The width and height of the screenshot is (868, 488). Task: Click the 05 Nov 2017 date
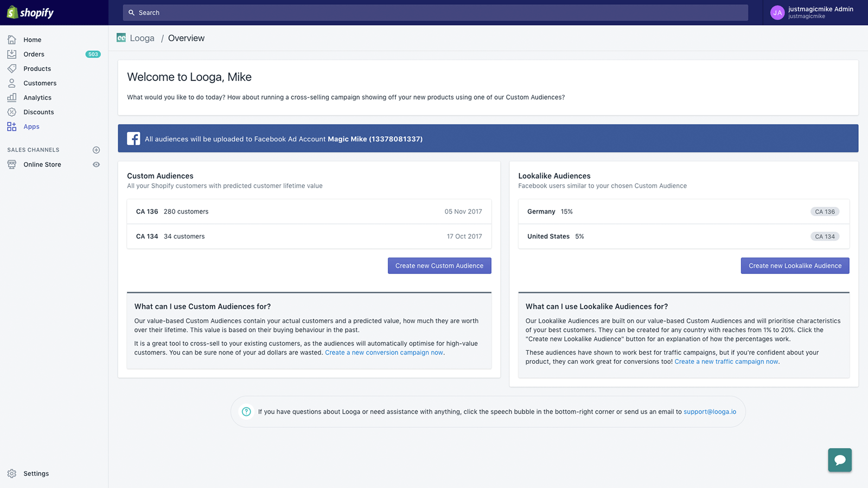(463, 211)
